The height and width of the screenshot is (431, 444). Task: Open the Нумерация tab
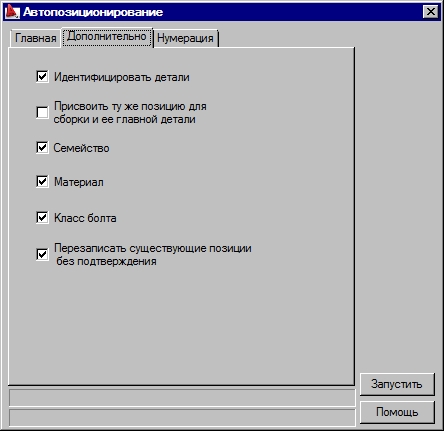[x=185, y=38]
